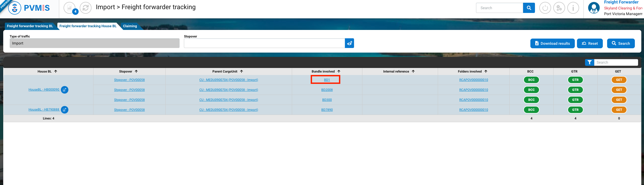Click the orange GET badge in first row
Screen dimensions: 644x185
[x=619, y=80]
